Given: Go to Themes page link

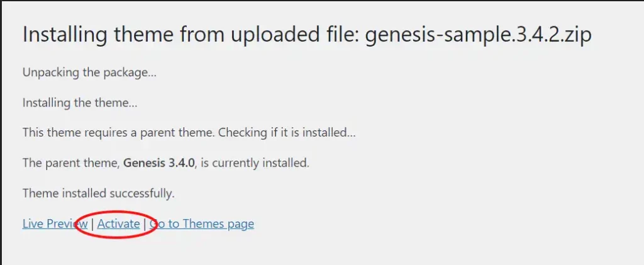Looking at the screenshot, I should click(x=202, y=223).
